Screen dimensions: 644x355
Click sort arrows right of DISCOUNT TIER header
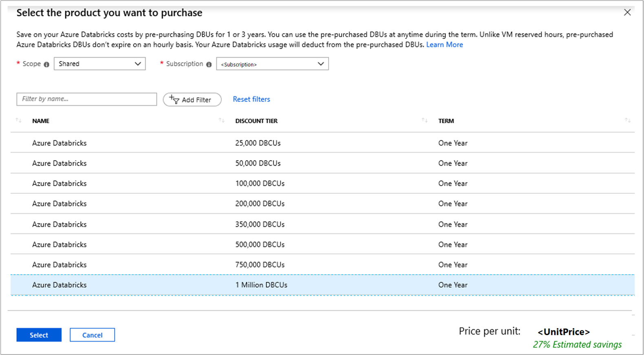424,120
